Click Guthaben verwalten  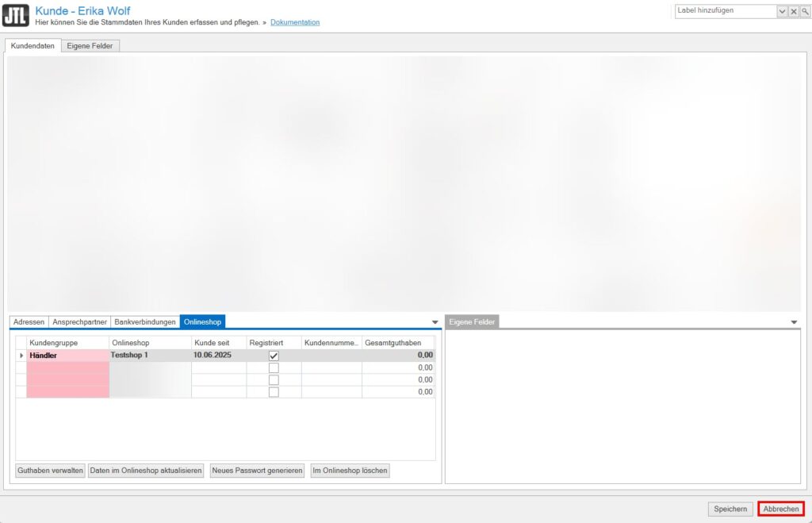[49, 470]
